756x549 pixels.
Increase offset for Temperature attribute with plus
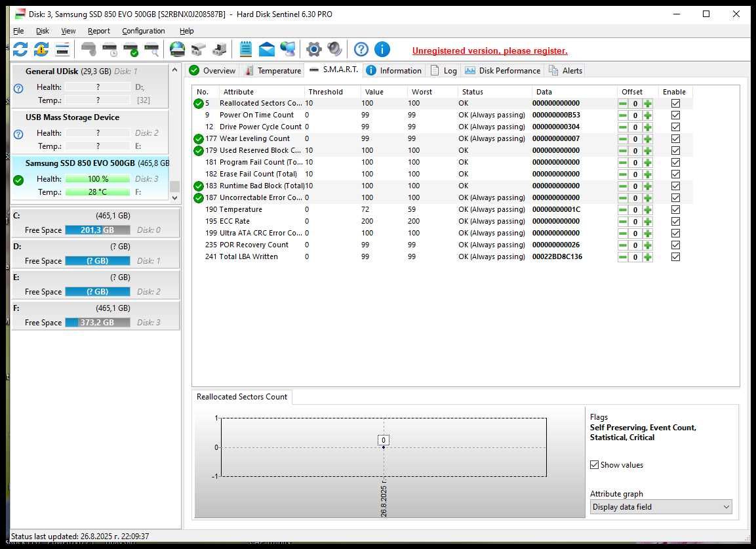pyautogui.click(x=648, y=210)
